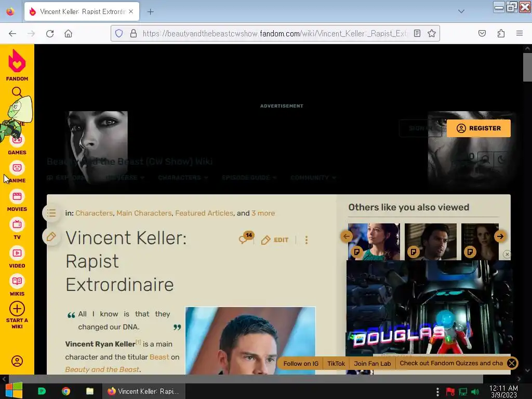Open tracking protection shield icon

[119, 33]
